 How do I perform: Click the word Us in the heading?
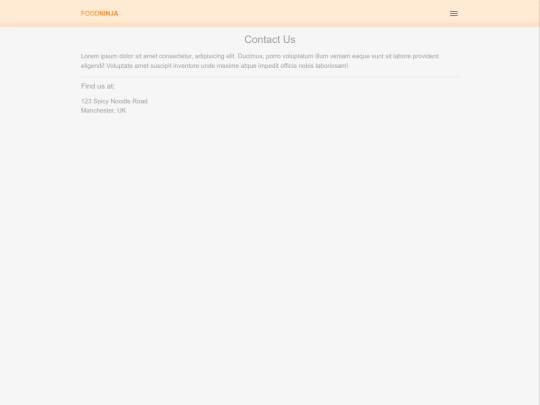(x=289, y=40)
